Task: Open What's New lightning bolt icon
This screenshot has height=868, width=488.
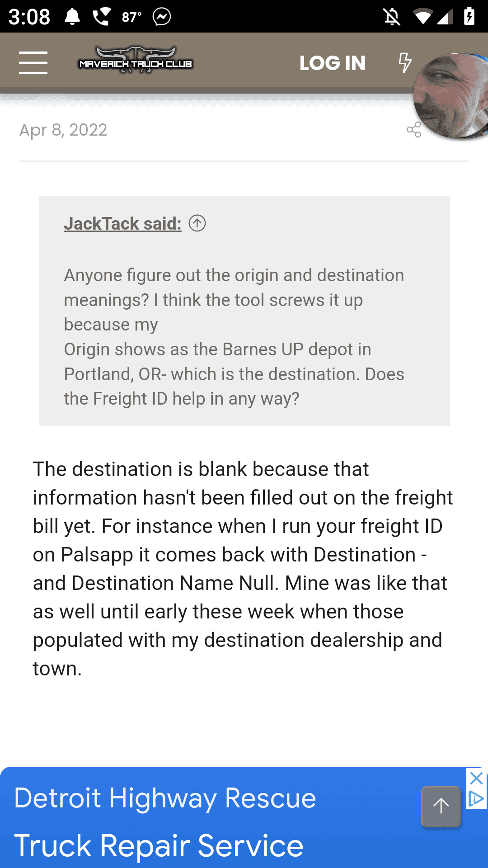Action: tap(405, 63)
